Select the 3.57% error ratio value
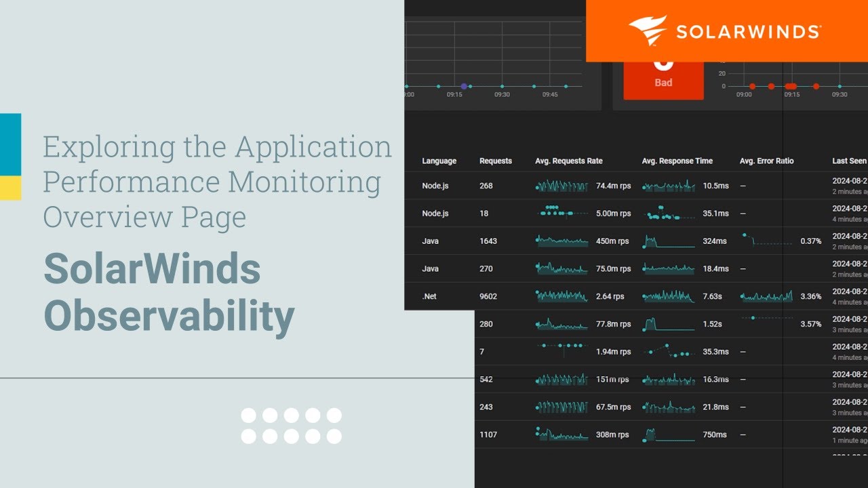 click(811, 325)
